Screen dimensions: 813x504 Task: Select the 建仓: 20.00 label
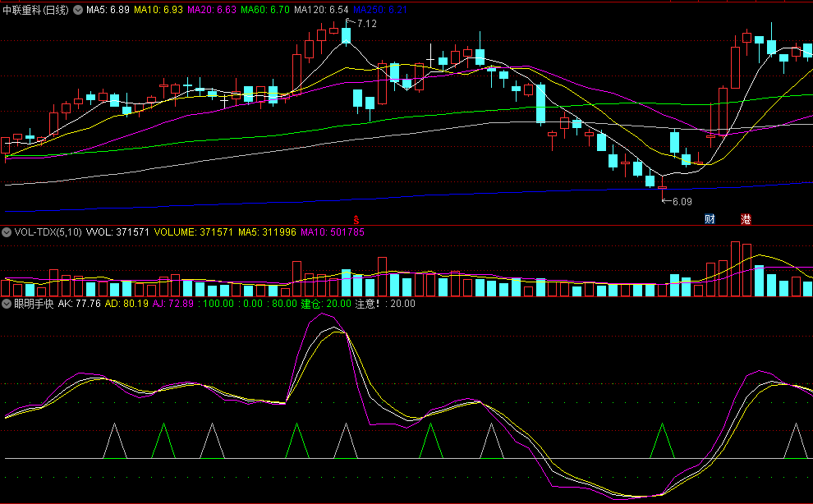pyautogui.click(x=326, y=304)
